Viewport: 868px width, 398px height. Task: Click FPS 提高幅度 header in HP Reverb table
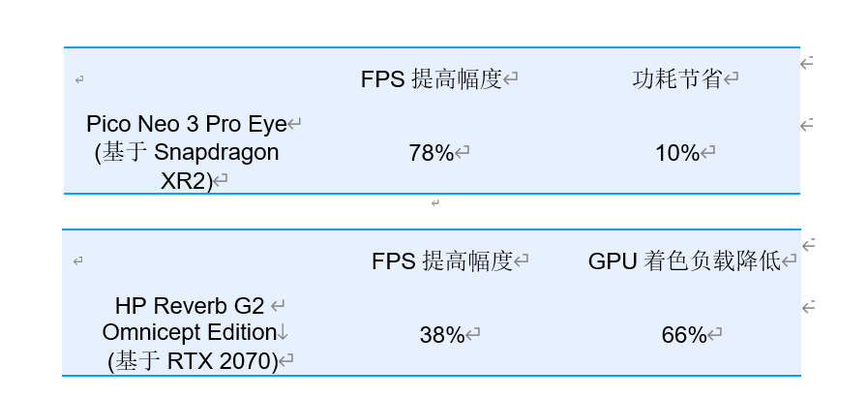442,260
